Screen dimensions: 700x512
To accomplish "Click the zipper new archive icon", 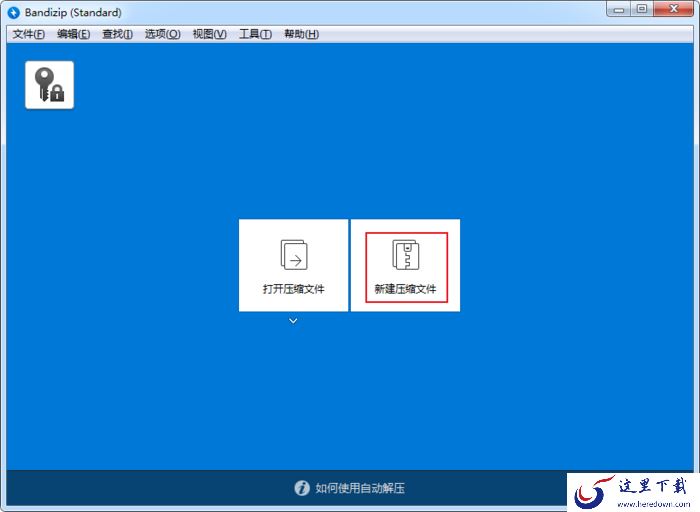I will [405, 255].
